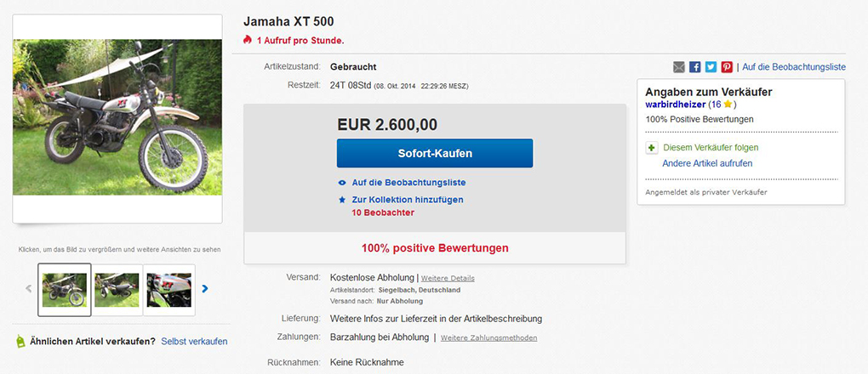Expand Weitere Details for shipping
The height and width of the screenshot is (374, 868).
coord(448,278)
